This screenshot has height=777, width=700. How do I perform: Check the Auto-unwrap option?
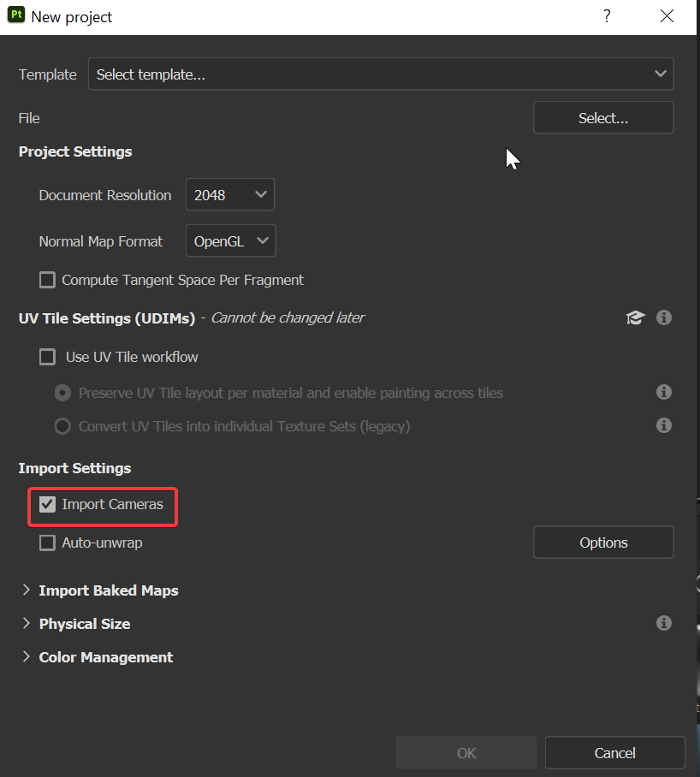(x=47, y=543)
